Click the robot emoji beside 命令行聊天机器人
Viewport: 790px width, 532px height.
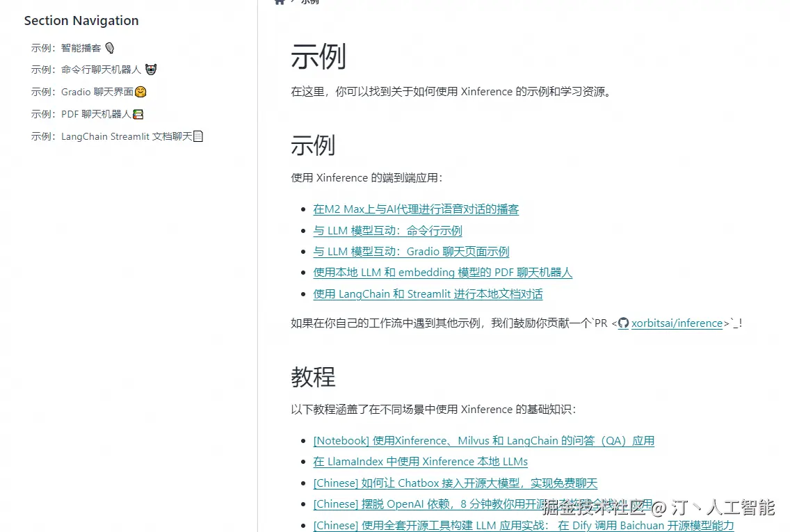151,70
